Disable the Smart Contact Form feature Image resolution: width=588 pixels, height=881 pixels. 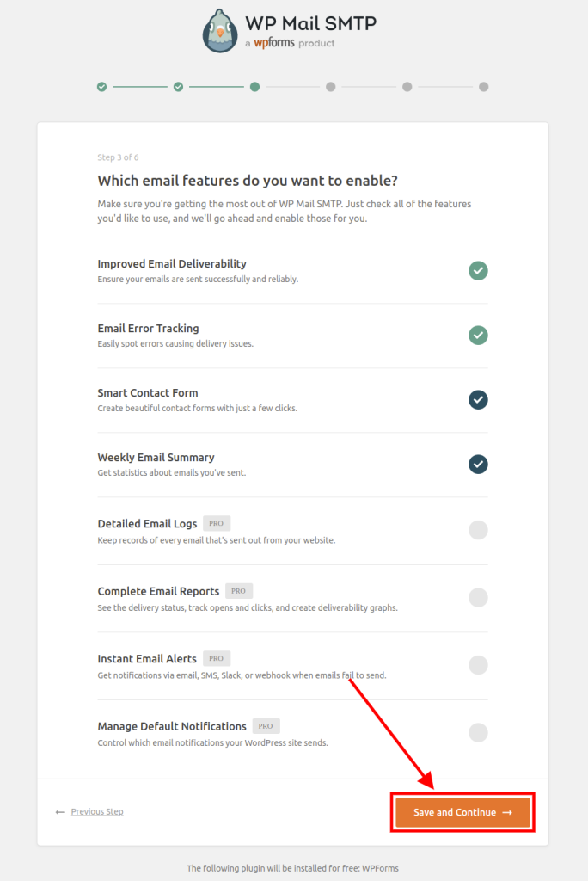[478, 400]
